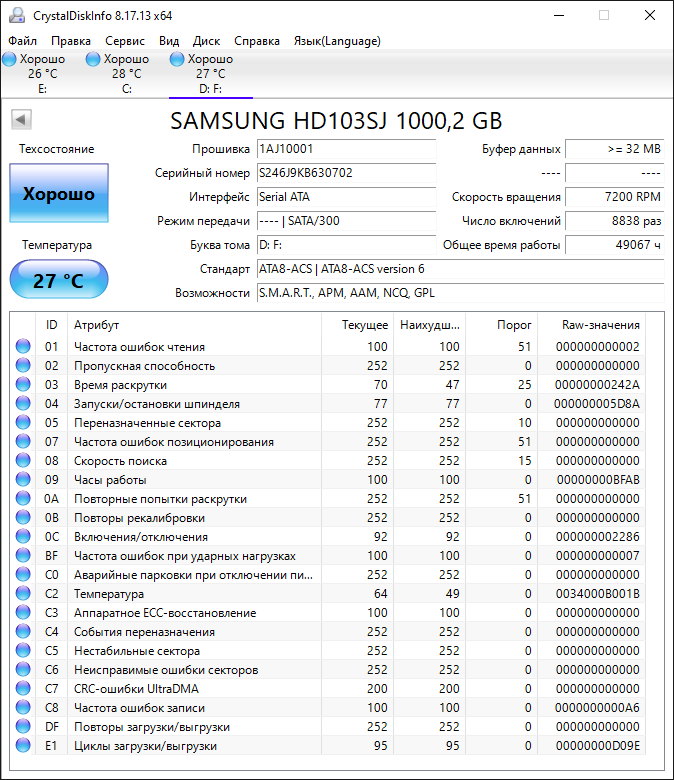Click the status orb of attribute C0

[23, 575]
